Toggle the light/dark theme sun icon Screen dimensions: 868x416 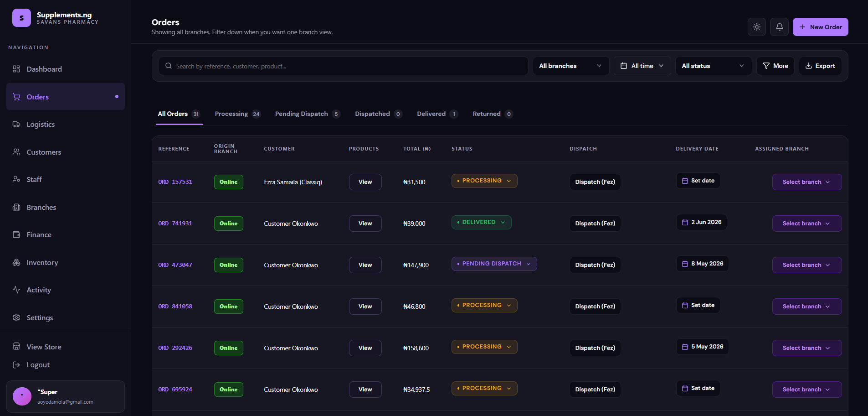point(757,27)
